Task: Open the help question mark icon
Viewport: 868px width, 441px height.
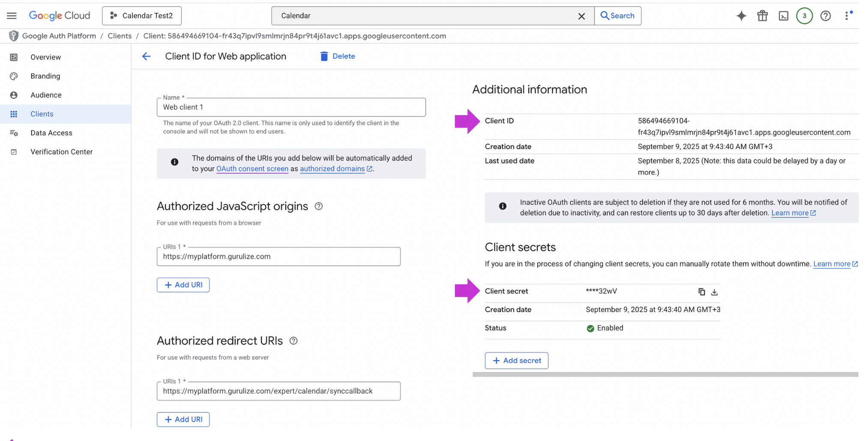Action: [x=826, y=16]
